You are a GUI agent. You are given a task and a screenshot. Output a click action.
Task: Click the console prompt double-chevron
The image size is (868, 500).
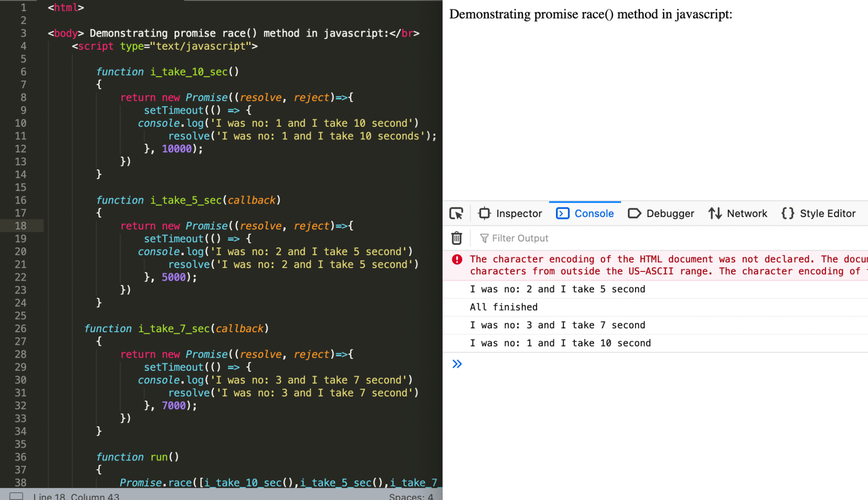click(457, 364)
